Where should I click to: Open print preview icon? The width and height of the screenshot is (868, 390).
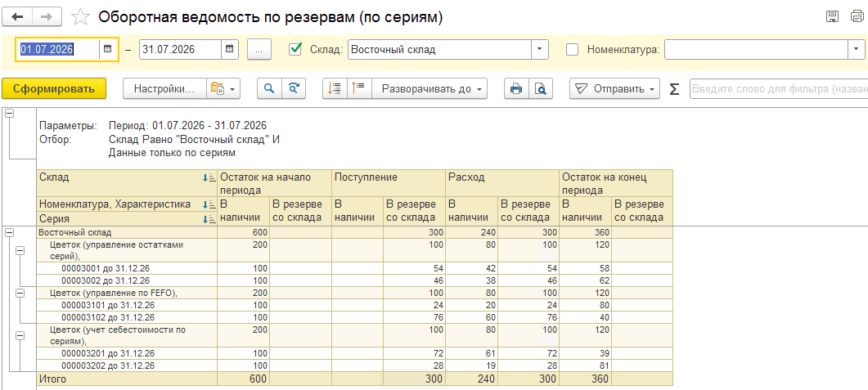pyautogui.click(x=541, y=88)
